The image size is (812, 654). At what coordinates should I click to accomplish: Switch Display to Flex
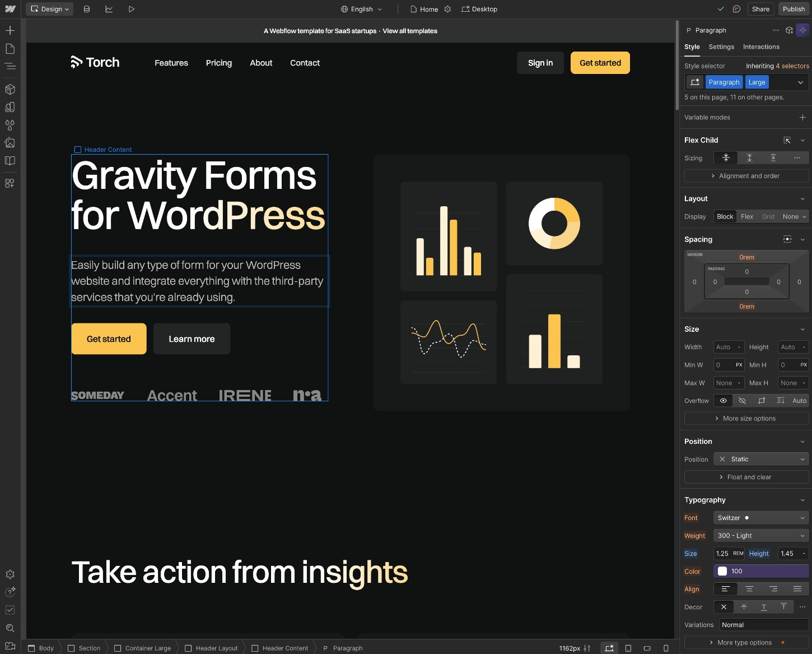[x=746, y=216]
